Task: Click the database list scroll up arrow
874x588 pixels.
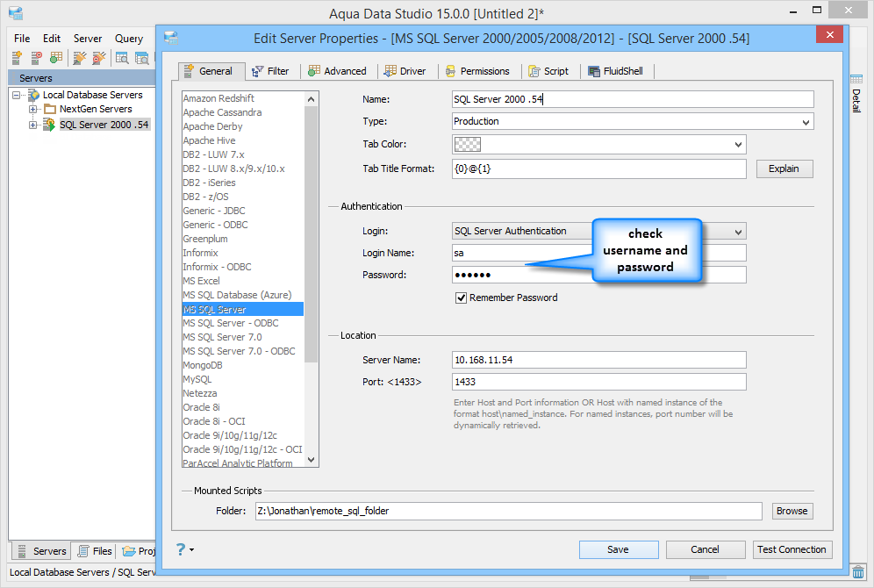Action: tap(312, 98)
